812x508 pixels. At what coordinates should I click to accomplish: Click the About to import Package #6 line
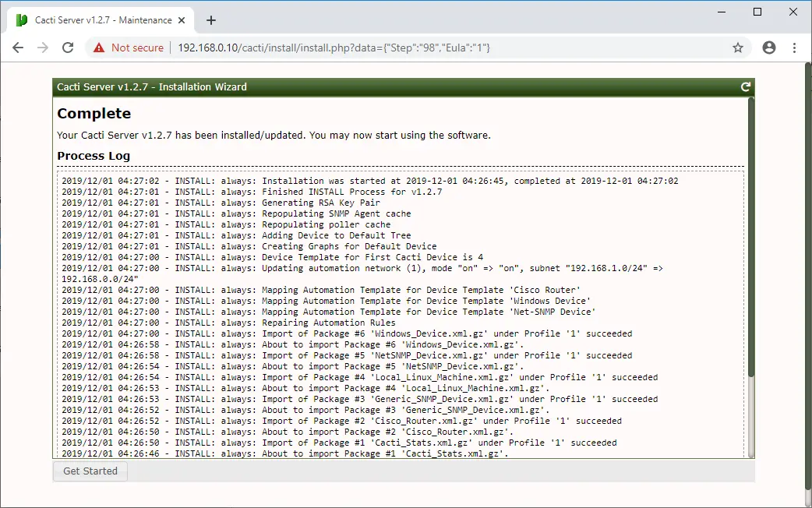292,344
